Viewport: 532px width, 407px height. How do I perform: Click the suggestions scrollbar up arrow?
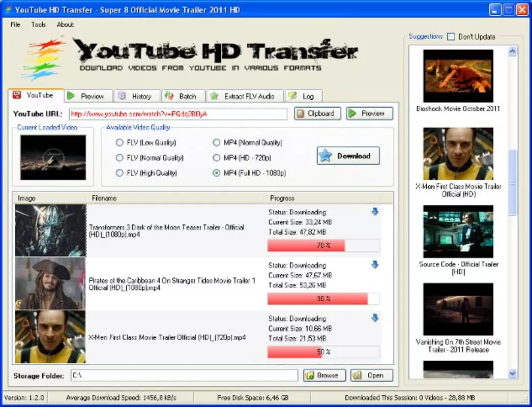(x=512, y=51)
